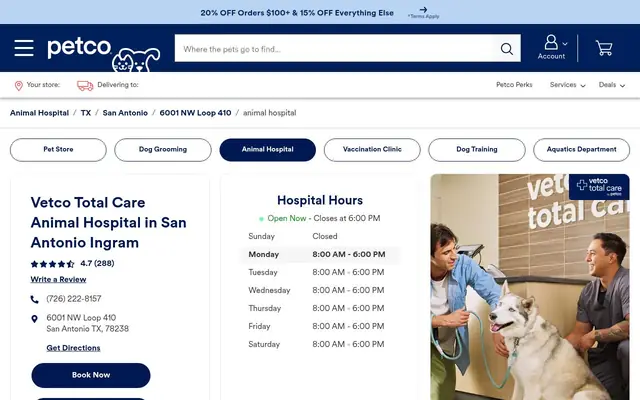This screenshot has height=400, width=640.
Task: Click the Terms Apply text
Action: [423, 17]
